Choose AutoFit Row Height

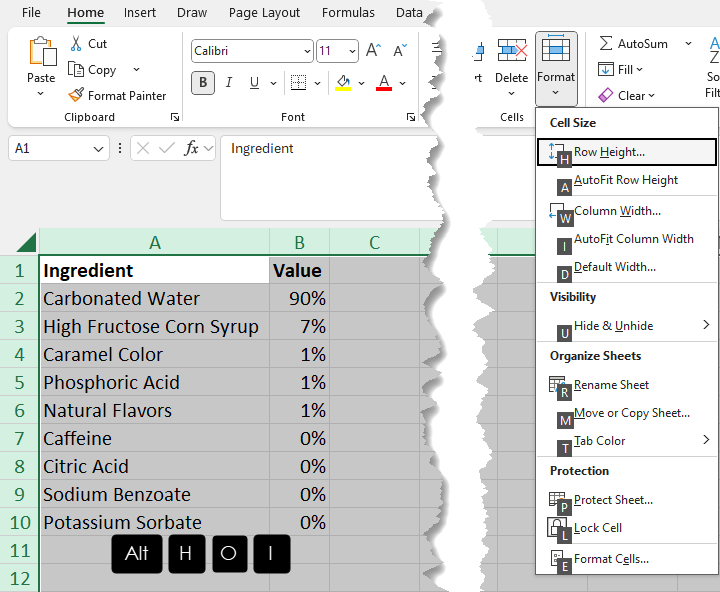pos(626,180)
